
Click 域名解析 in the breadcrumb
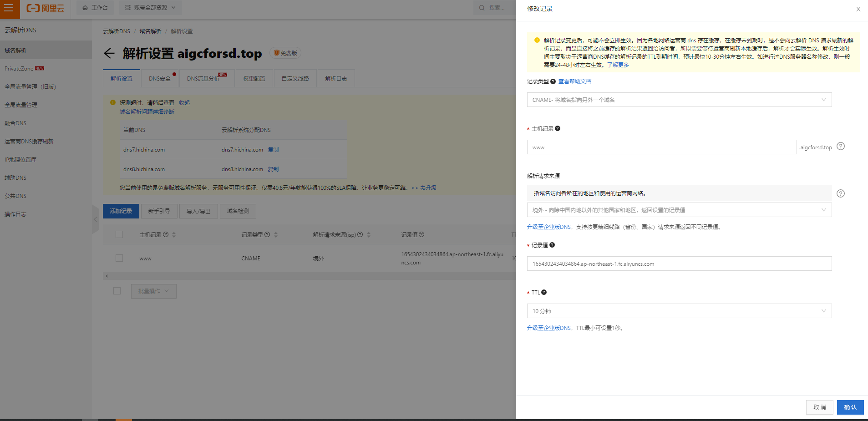[150, 31]
